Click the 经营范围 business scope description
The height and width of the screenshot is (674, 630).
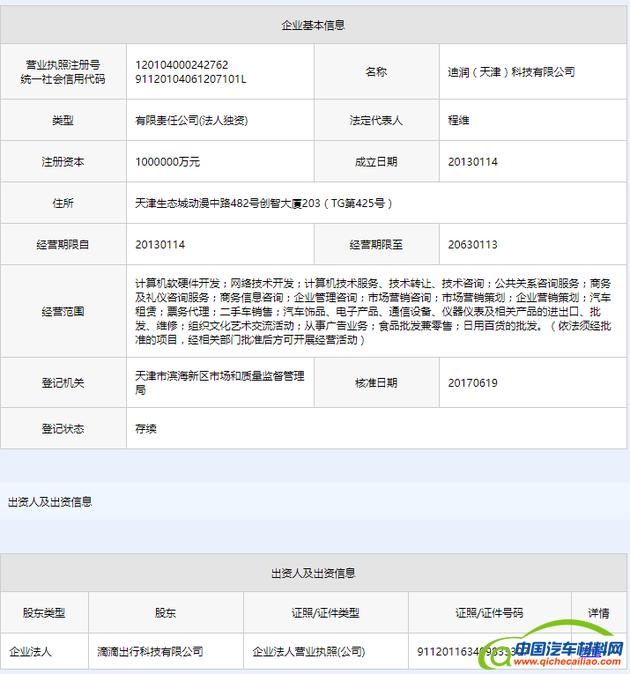pos(380,312)
